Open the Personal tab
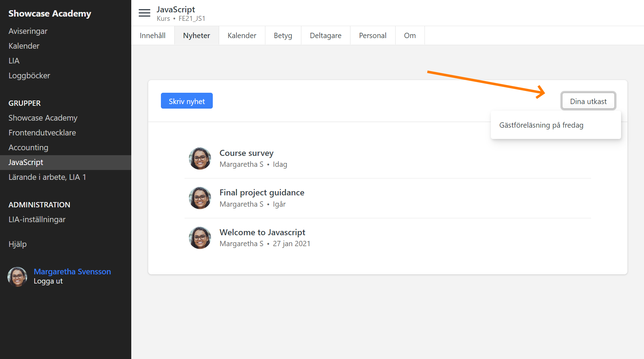The width and height of the screenshot is (644, 359). 372,36
